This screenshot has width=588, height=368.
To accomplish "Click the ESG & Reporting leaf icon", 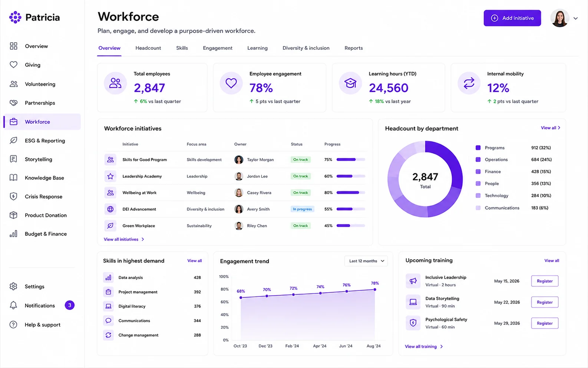I will [13, 140].
